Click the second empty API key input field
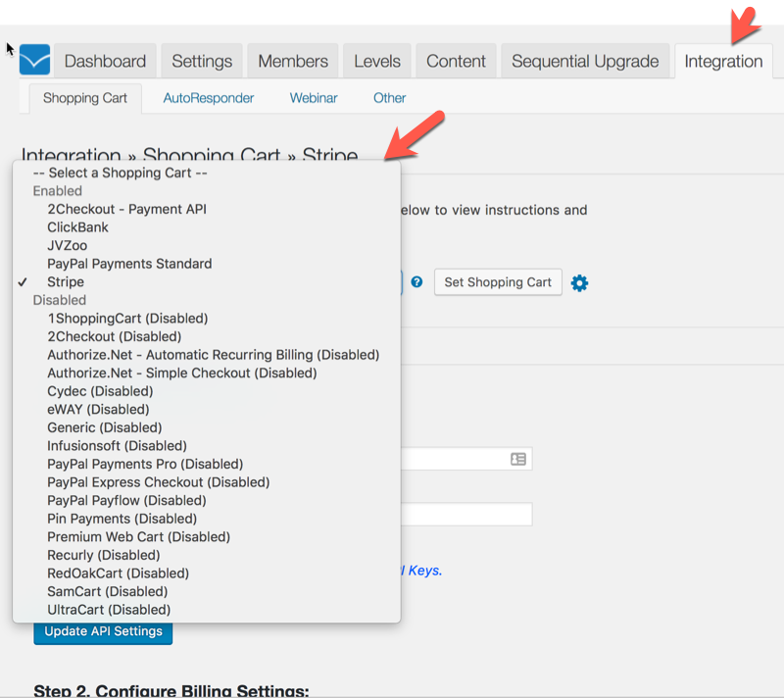The width and height of the screenshot is (784, 698). pos(466,515)
